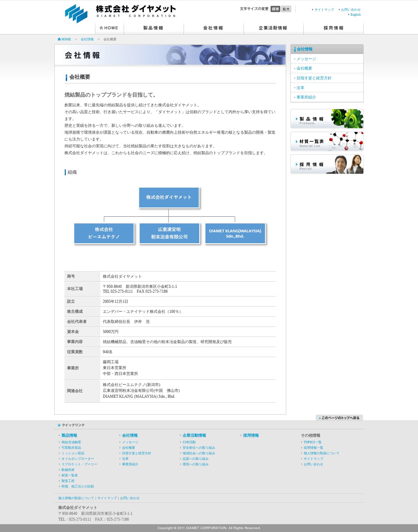418x532 pixels.
Task: Open footer CSR活動 link
Action: tap(189, 442)
